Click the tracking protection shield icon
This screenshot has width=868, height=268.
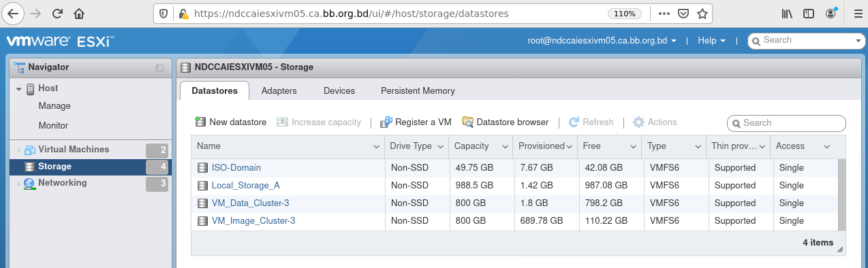(164, 14)
